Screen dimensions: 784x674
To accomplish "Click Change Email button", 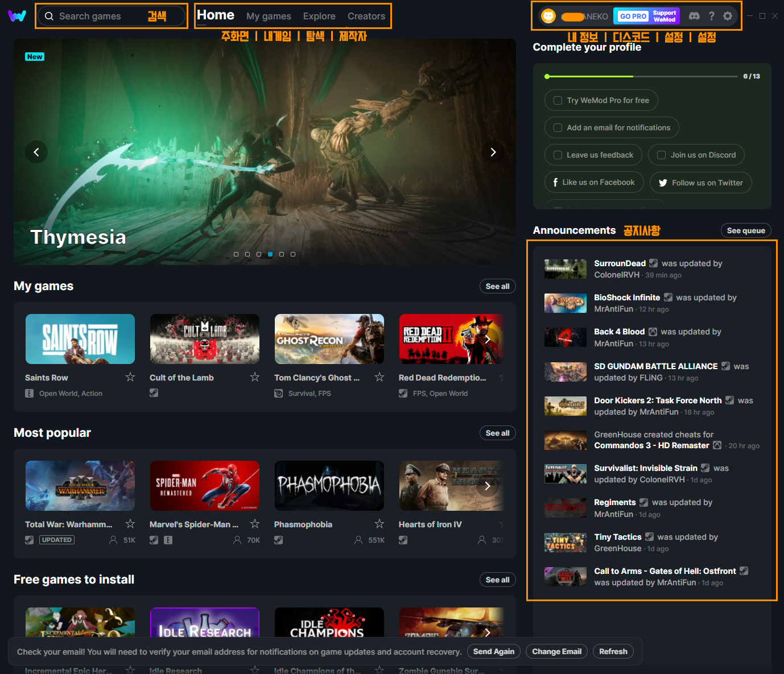I will [x=557, y=651].
